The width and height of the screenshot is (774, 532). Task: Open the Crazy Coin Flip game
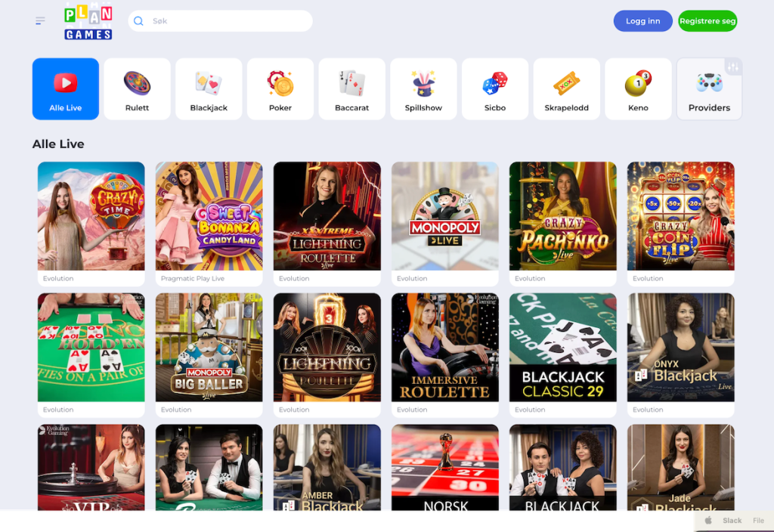coord(681,216)
